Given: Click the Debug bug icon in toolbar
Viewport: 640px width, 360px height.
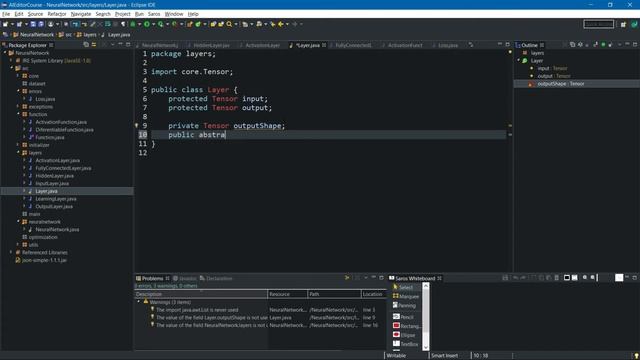Looking at the screenshot, I should pos(133,24).
